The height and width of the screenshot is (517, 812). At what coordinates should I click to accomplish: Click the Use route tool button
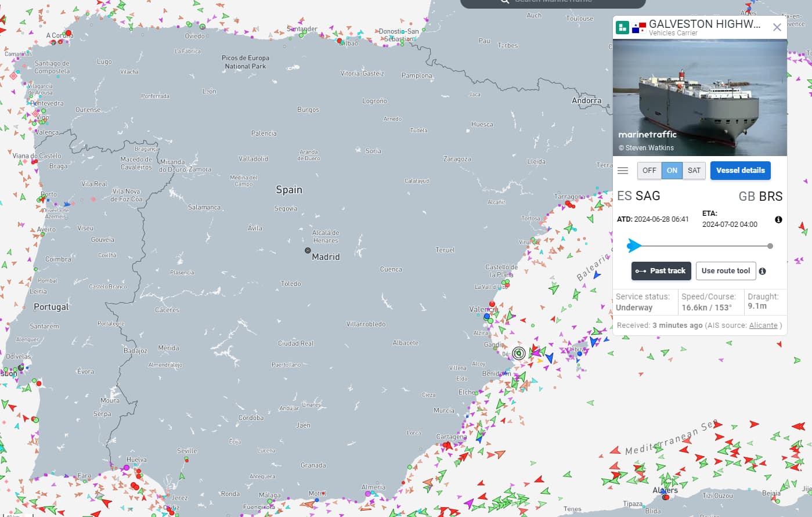point(726,271)
